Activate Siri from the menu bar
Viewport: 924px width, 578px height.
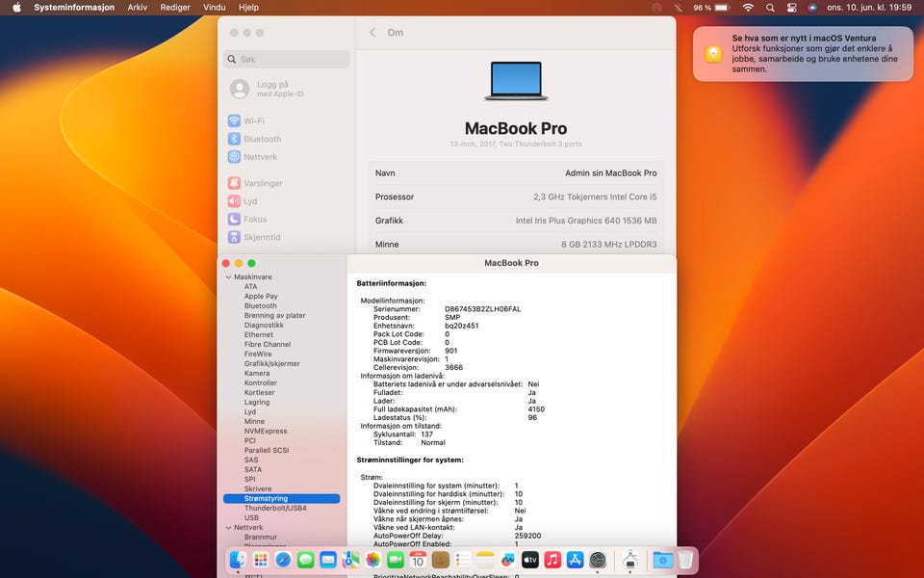tap(812, 8)
